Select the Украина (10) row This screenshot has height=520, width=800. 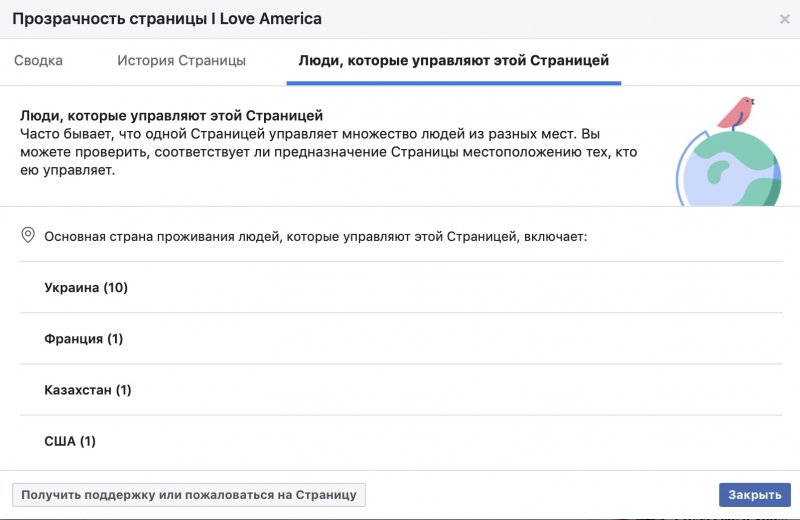[86, 288]
